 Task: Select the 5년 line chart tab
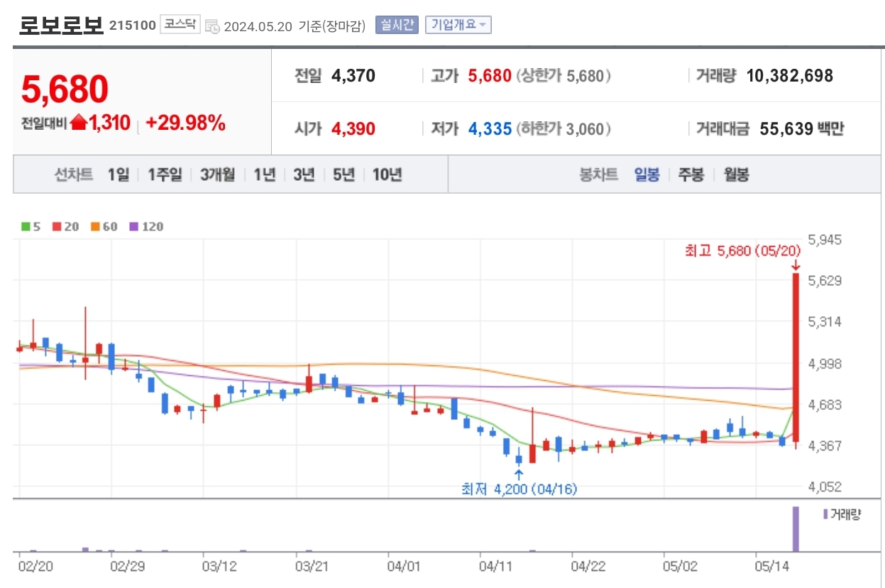[343, 174]
